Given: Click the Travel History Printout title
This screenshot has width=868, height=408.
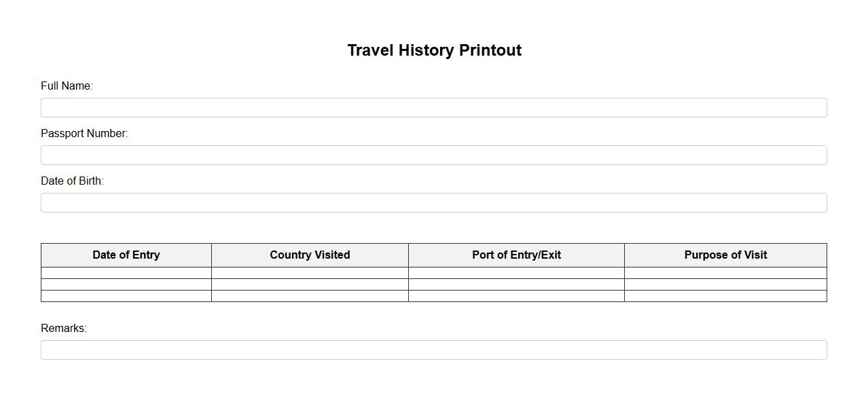Looking at the screenshot, I should pos(434,50).
